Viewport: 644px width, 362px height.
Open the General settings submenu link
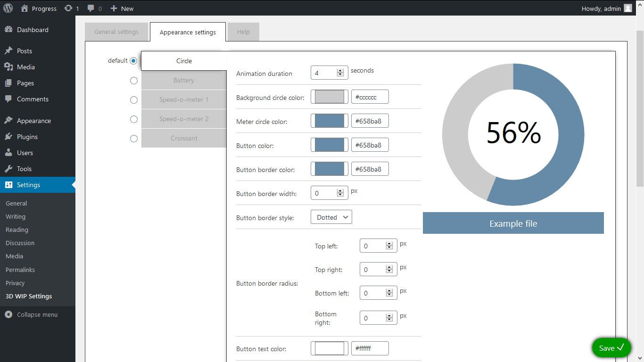click(x=17, y=204)
